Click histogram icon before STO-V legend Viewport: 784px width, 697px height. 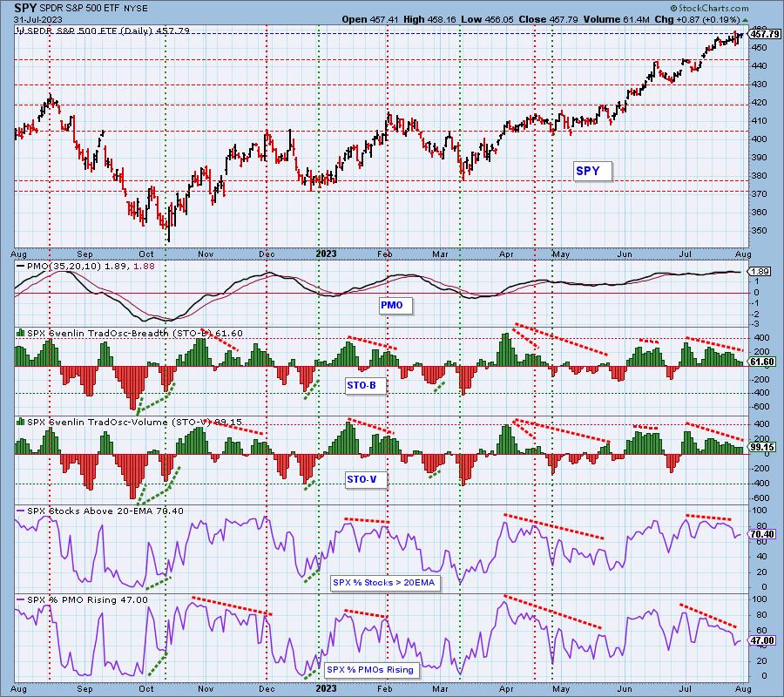pyautogui.click(x=21, y=422)
